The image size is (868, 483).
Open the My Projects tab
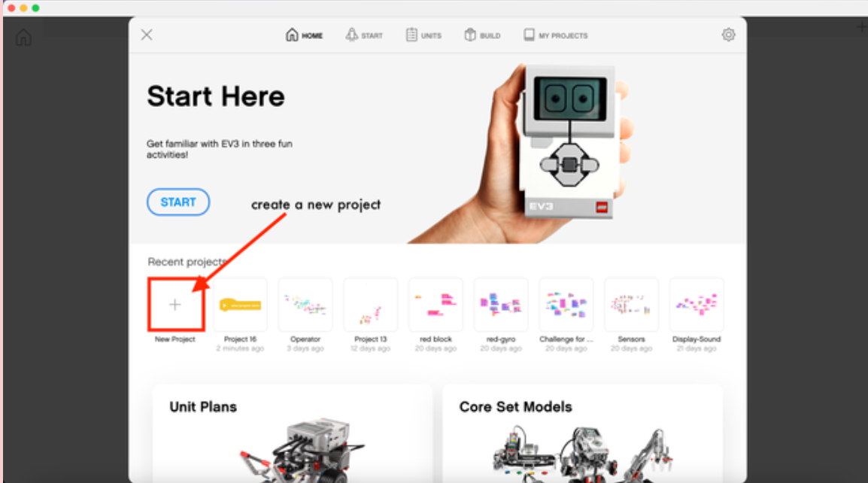tap(555, 35)
